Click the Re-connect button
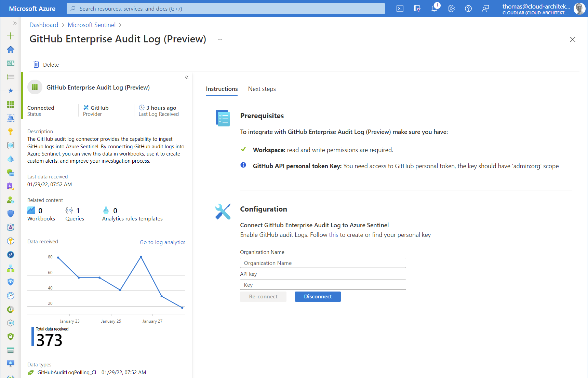The height and width of the screenshot is (378, 588). [x=263, y=297]
